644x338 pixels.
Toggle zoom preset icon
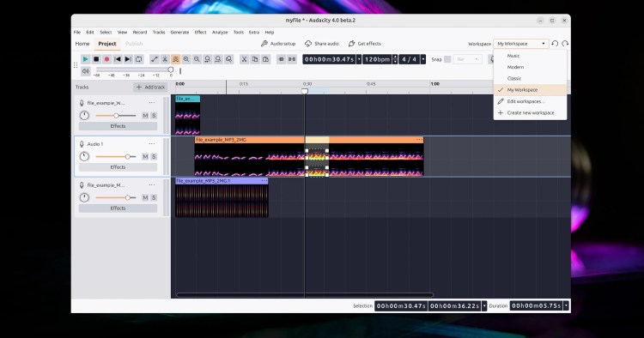[x=228, y=59]
